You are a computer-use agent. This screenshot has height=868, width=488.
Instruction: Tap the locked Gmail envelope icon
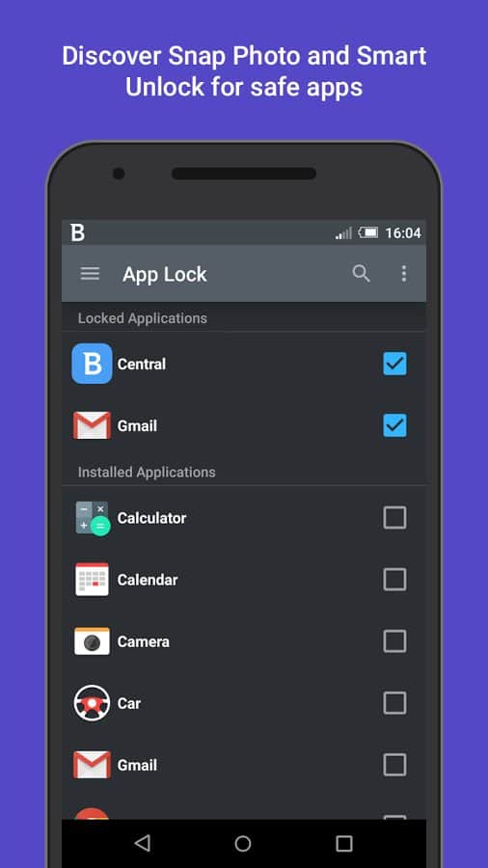click(x=92, y=425)
